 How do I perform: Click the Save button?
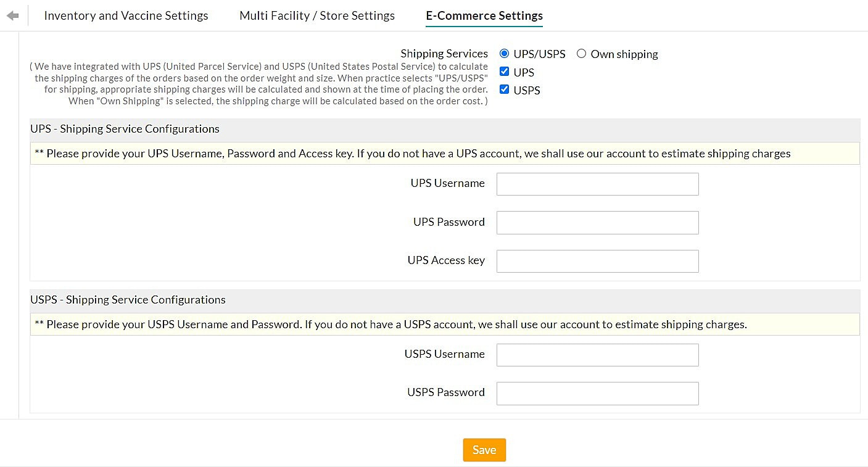pyautogui.click(x=484, y=450)
